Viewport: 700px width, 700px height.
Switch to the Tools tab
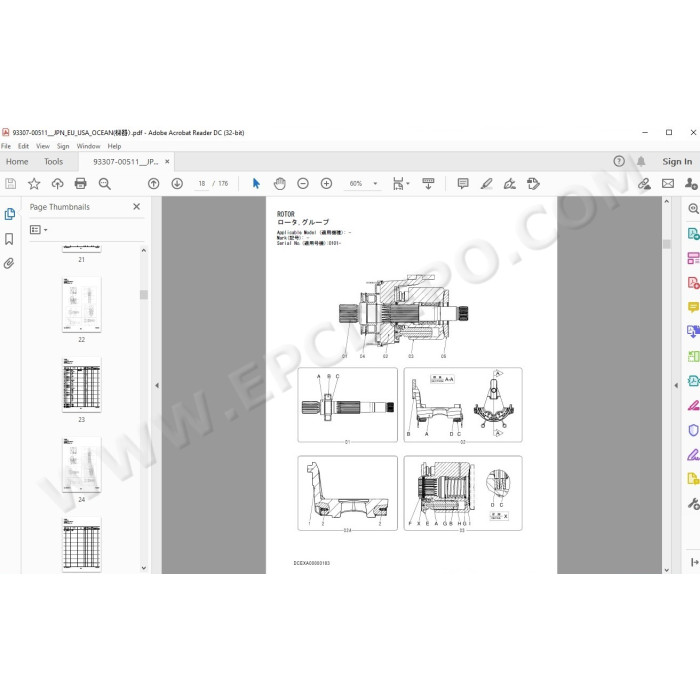point(54,162)
